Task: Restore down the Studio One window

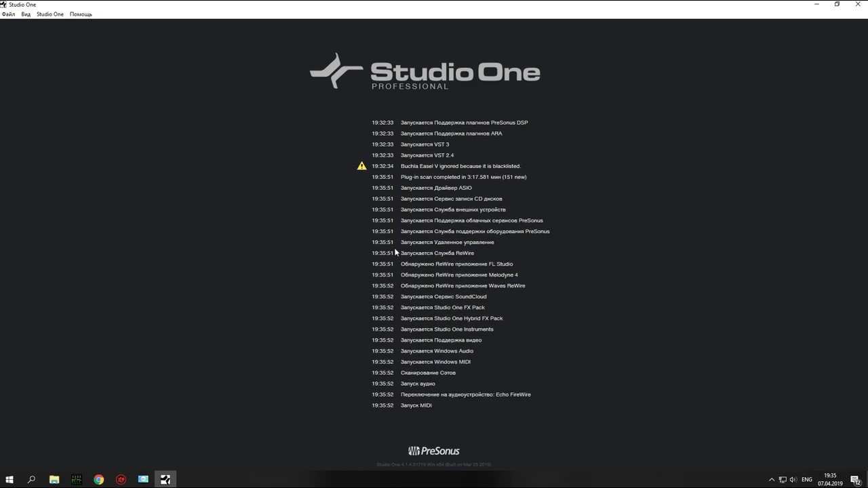Action: click(837, 4)
